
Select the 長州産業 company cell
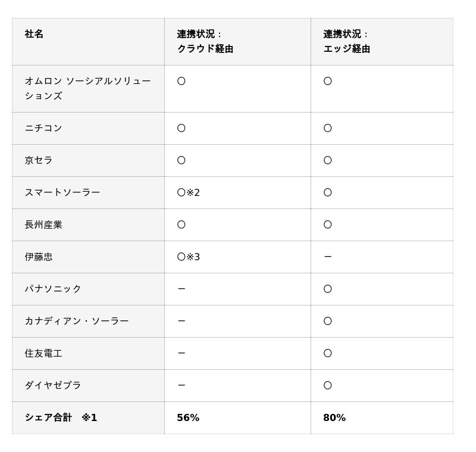43,225
